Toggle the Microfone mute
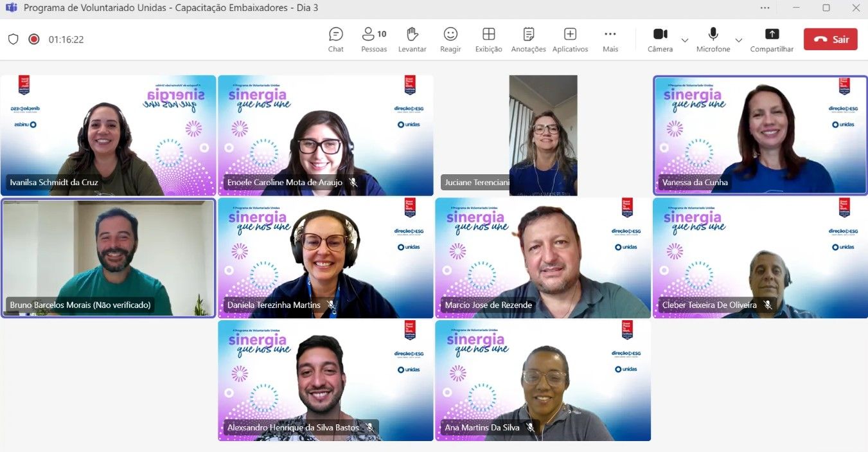The height and width of the screenshot is (452, 868). (713, 39)
